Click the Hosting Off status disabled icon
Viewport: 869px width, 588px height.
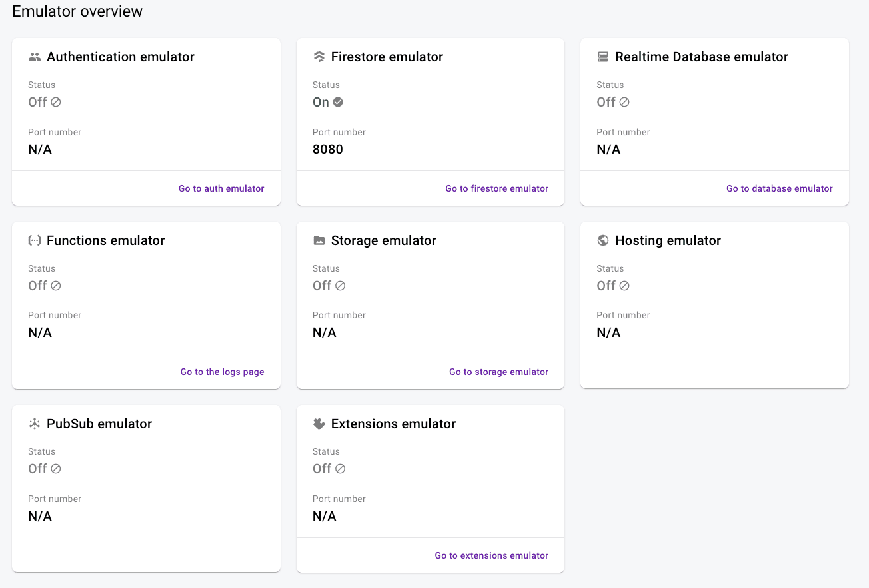624,286
